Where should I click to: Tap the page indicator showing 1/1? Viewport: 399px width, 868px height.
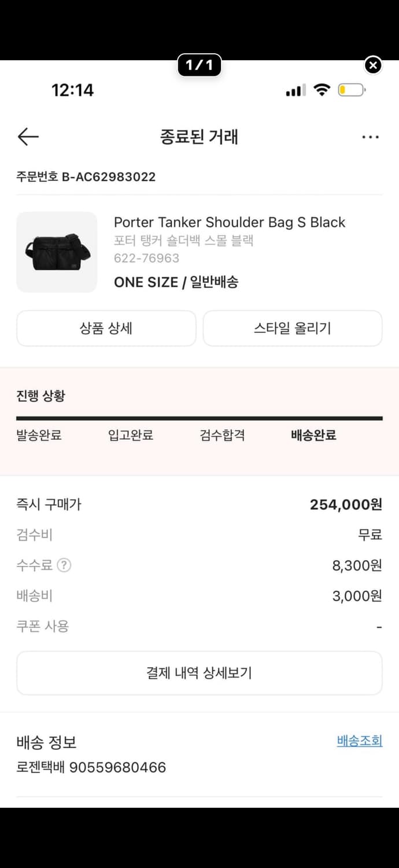click(x=199, y=65)
